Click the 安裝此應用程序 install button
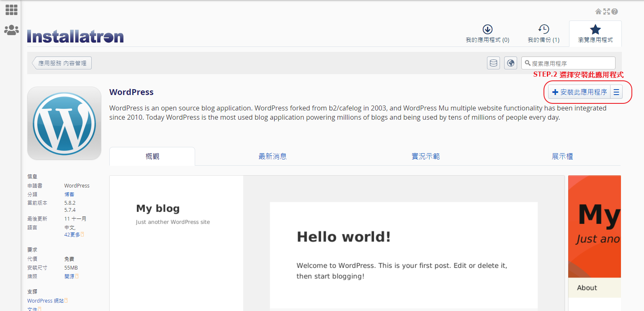Screen dimensions: 644x311 click(x=580, y=92)
